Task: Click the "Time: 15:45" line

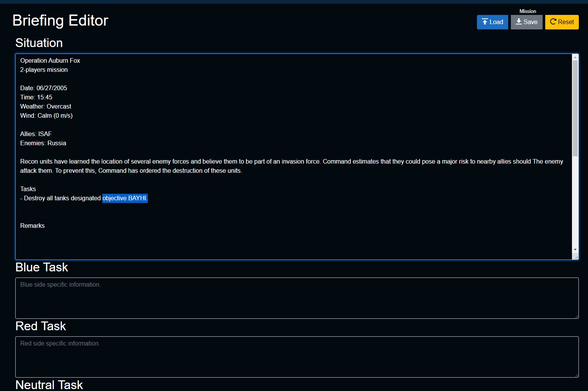Action: pos(36,97)
